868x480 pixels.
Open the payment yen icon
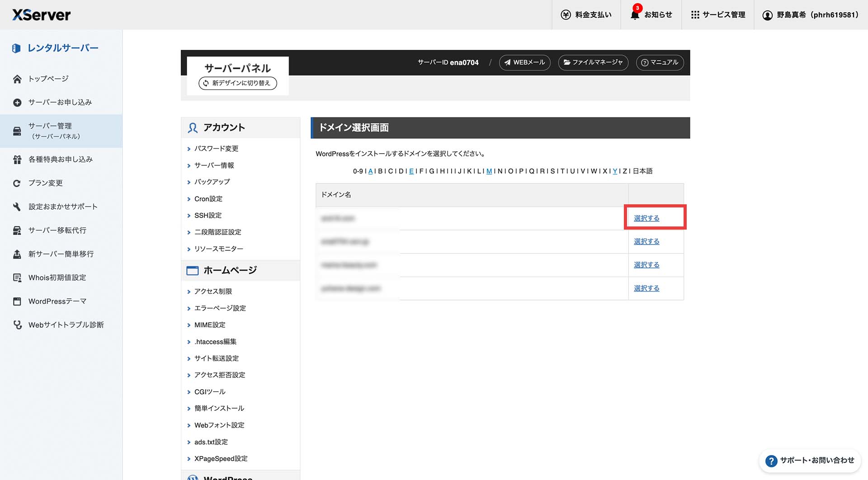(566, 15)
